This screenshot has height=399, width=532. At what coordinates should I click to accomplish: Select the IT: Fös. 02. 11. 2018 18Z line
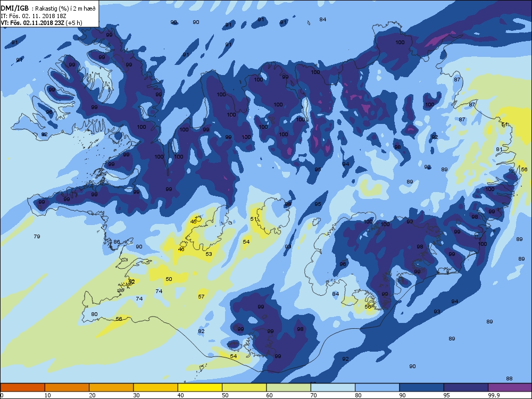34,15
